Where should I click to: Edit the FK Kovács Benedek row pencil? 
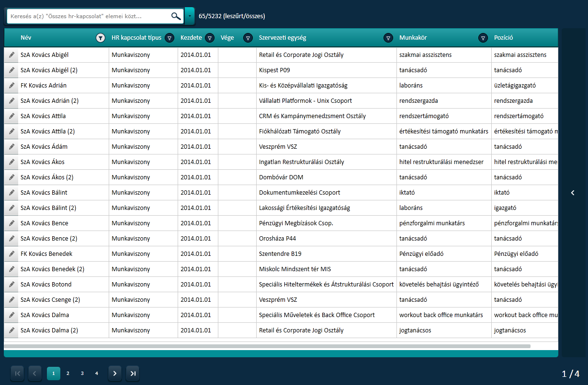pyautogui.click(x=11, y=254)
